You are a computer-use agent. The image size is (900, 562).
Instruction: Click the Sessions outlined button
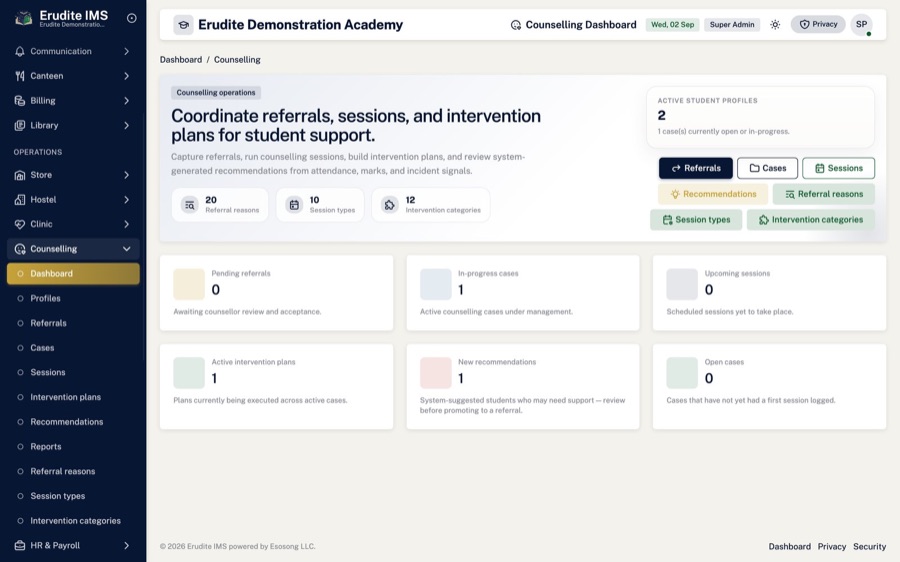pyautogui.click(x=839, y=168)
